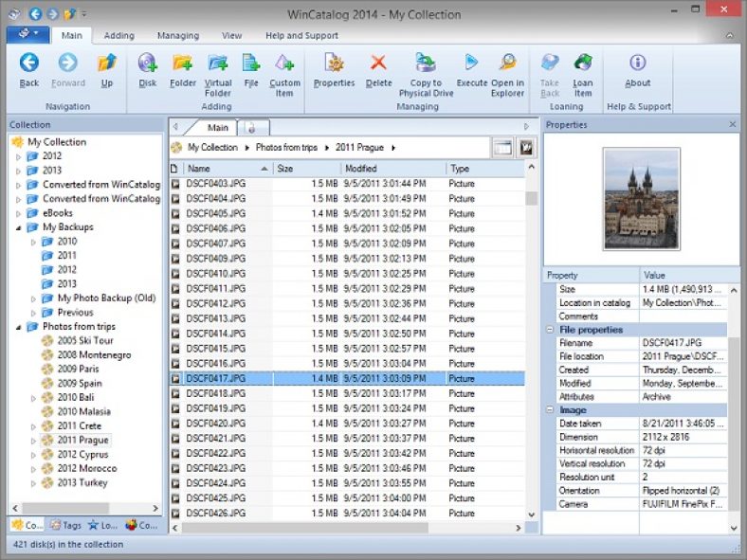Add a Custom Item
747x560 pixels.
tap(284, 64)
